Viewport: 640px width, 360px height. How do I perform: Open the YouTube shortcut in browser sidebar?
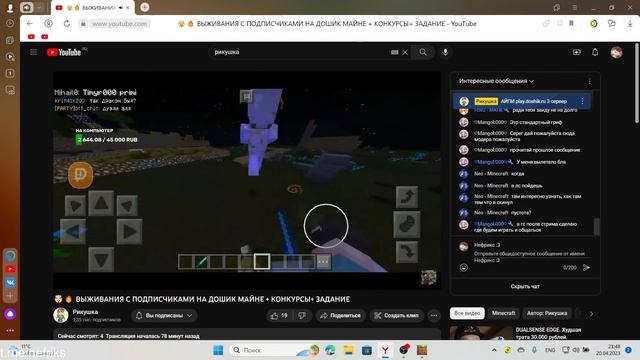10,269
